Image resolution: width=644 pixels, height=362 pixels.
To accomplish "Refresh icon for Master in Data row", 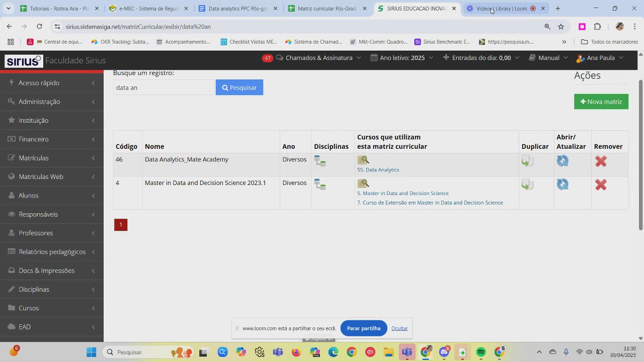I will pyautogui.click(x=562, y=185).
